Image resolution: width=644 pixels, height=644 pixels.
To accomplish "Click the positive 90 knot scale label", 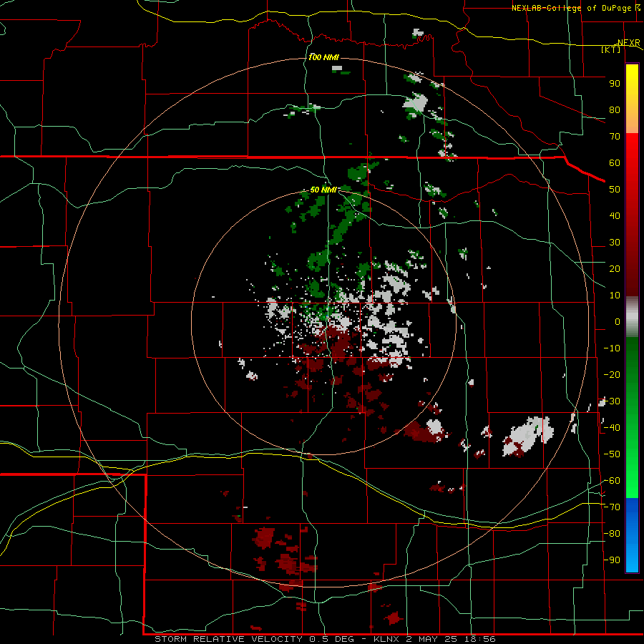I will (x=615, y=84).
